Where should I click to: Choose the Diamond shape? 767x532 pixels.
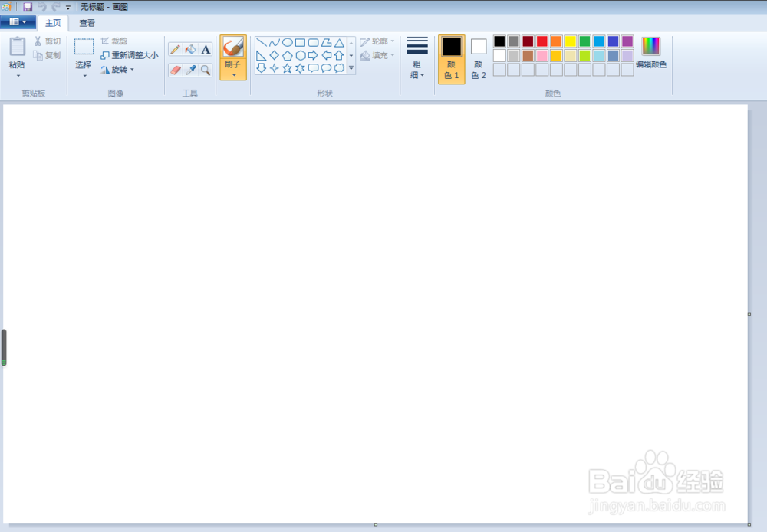pos(275,55)
